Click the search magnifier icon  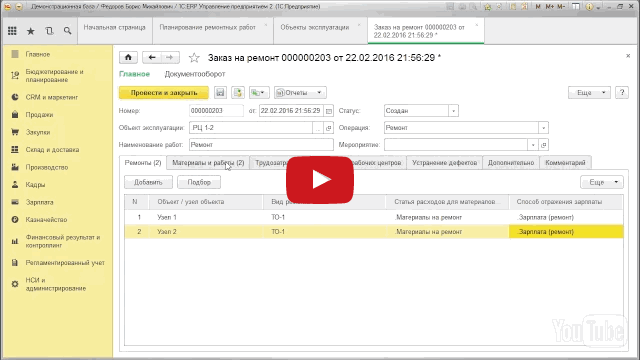click(67, 31)
